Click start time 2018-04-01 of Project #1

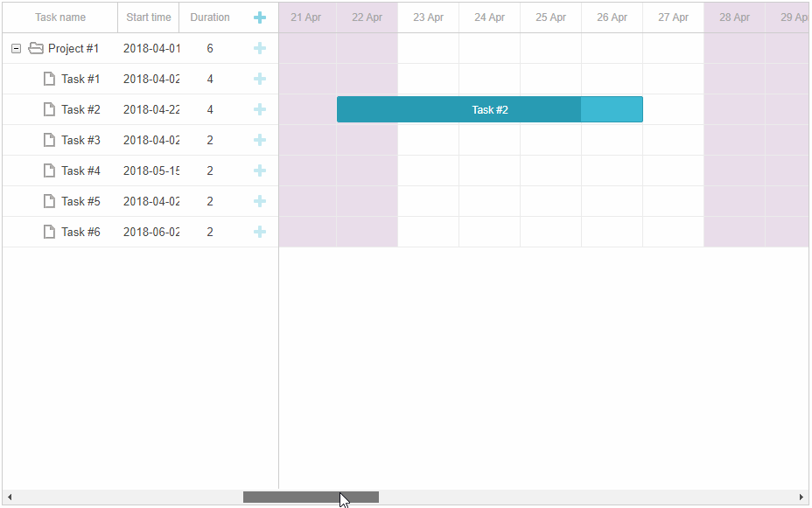(x=151, y=48)
